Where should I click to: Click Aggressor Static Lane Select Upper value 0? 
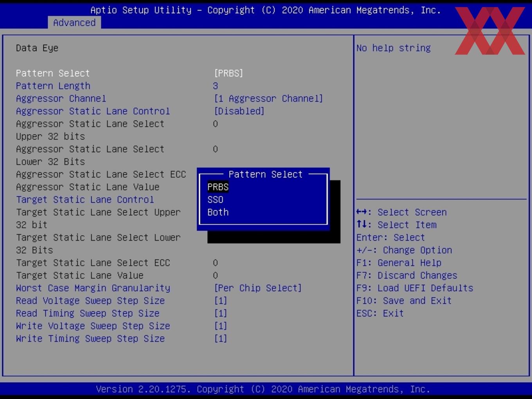point(216,124)
